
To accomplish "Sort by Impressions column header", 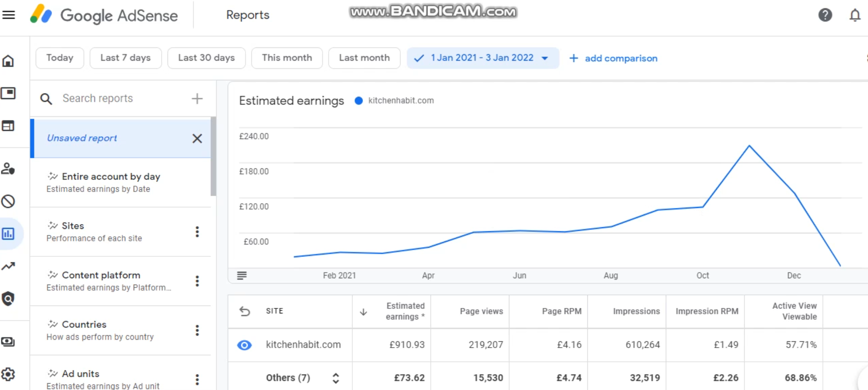I will tap(636, 311).
